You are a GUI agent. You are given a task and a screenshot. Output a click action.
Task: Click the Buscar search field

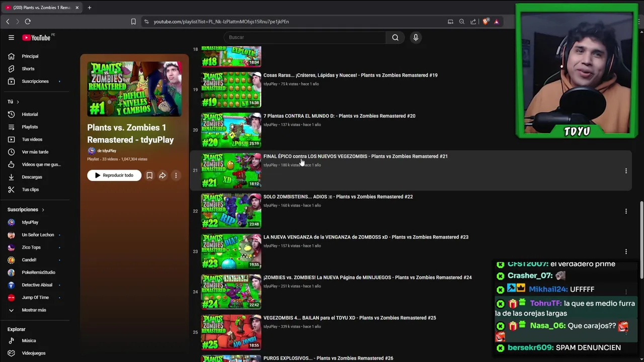click(x=304, y=37)
